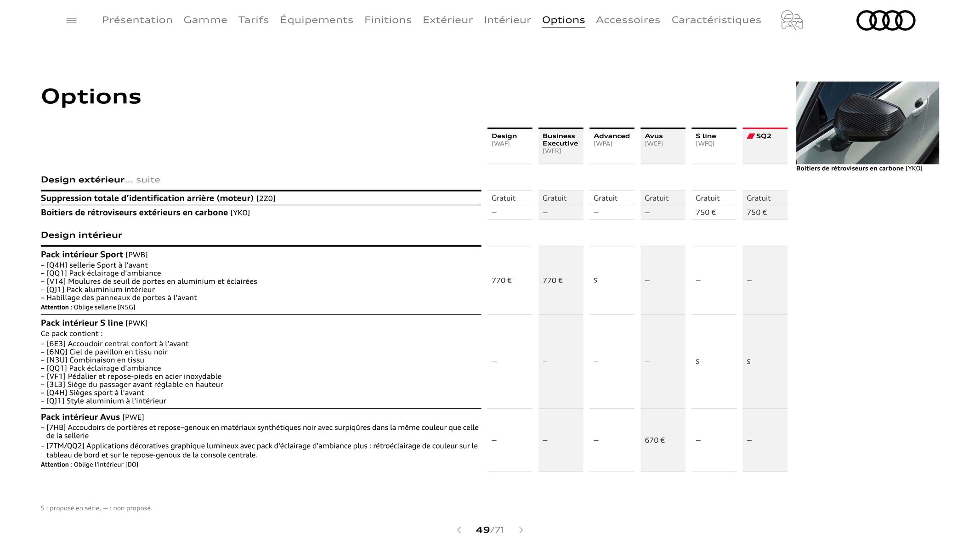This screenshot has width=980, height=551.
Task: Select the Advanced [WPA] column header
Action: coord(612,146)
